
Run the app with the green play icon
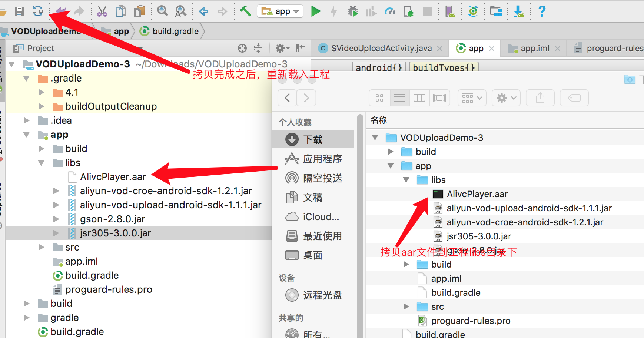pos(316,11)
